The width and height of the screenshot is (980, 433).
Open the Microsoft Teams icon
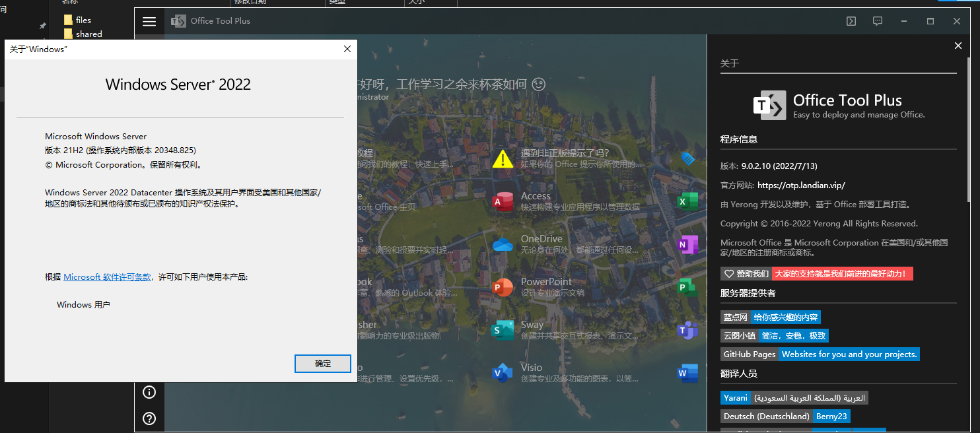point(687,330)
